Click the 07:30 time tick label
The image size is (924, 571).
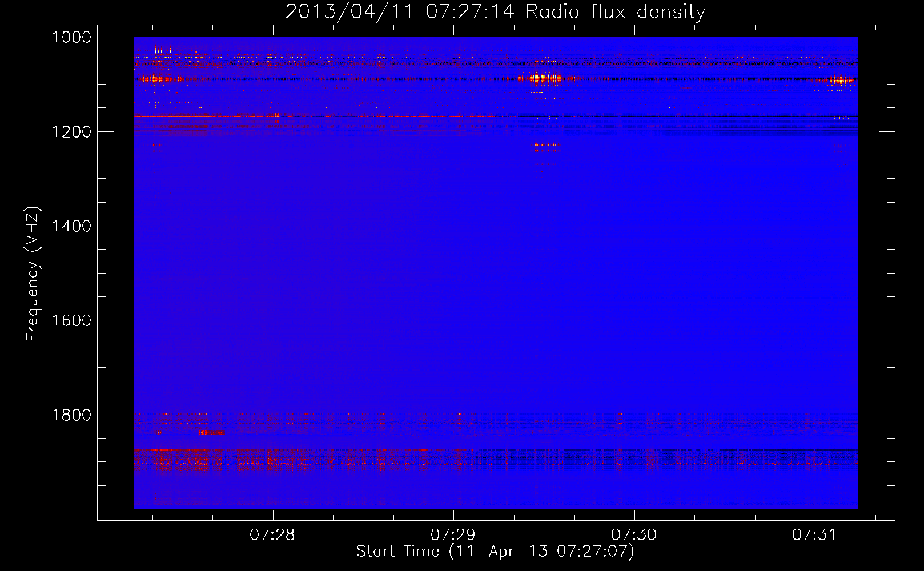click(634, 535)
